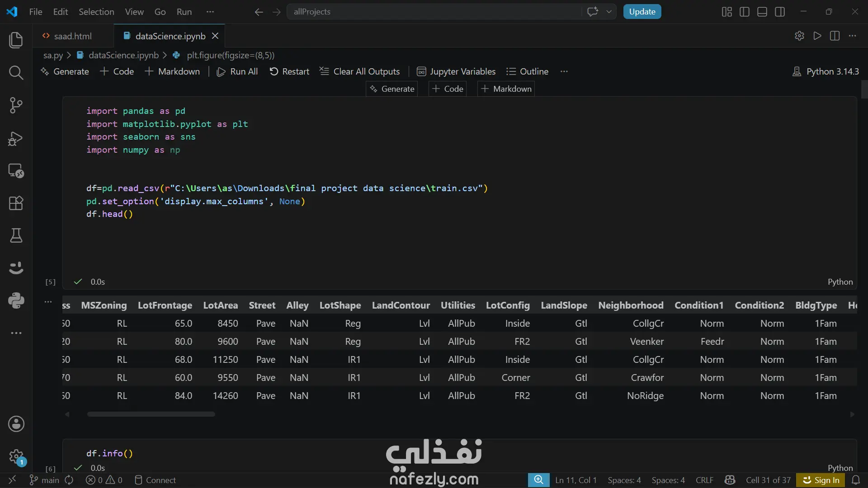Expand sa.py breadcrumb segment
Screen dimensions: 868x488
(53, 55)
